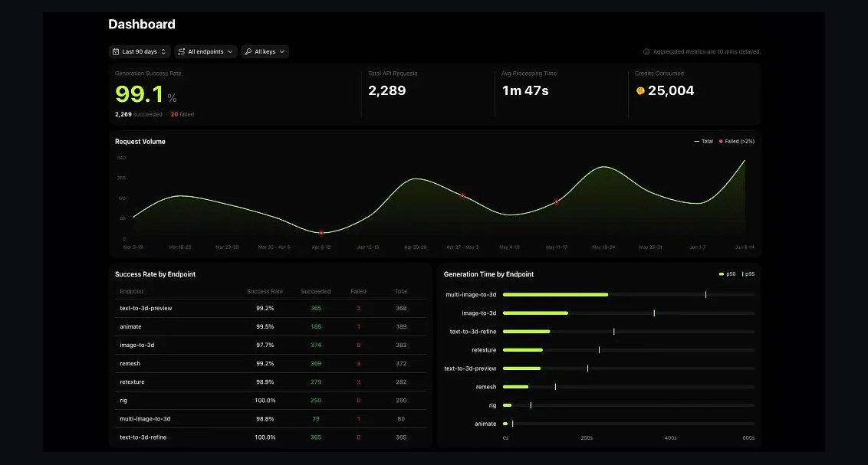Screen dimensions: 868x465
Task: Click the calendar icon beside Last 90 days
Action: click(116, 52)
